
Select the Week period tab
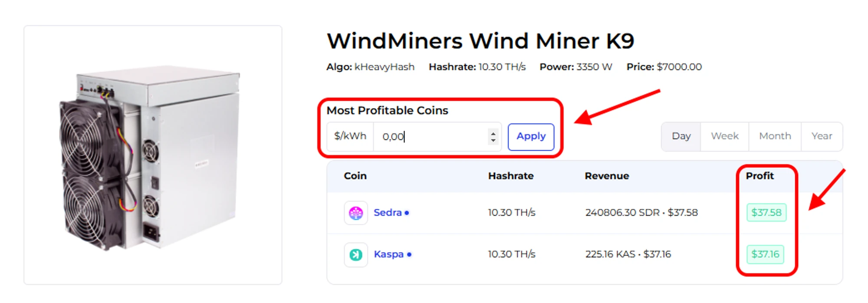click(x=724, y=136)
